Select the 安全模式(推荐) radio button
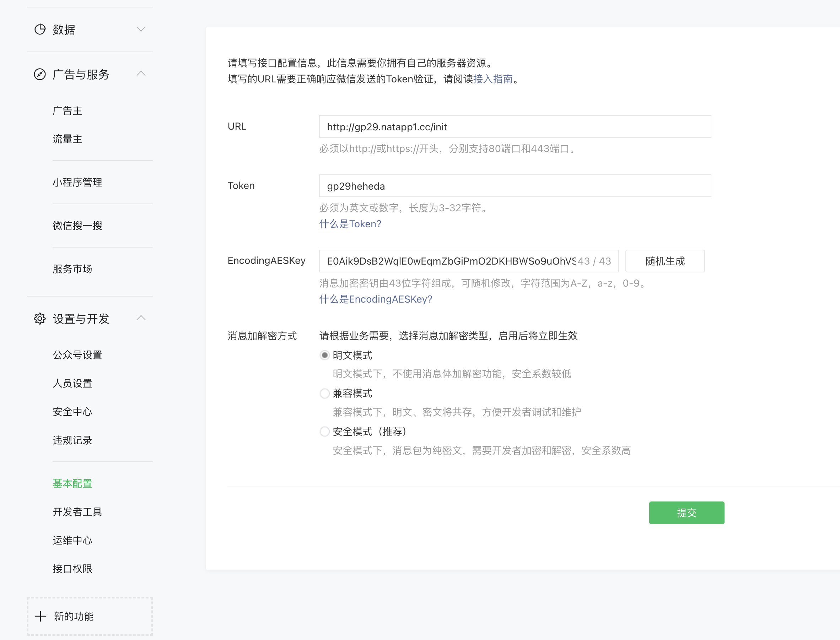This screenshot has height=640, width=840. (x=324, y=431)
